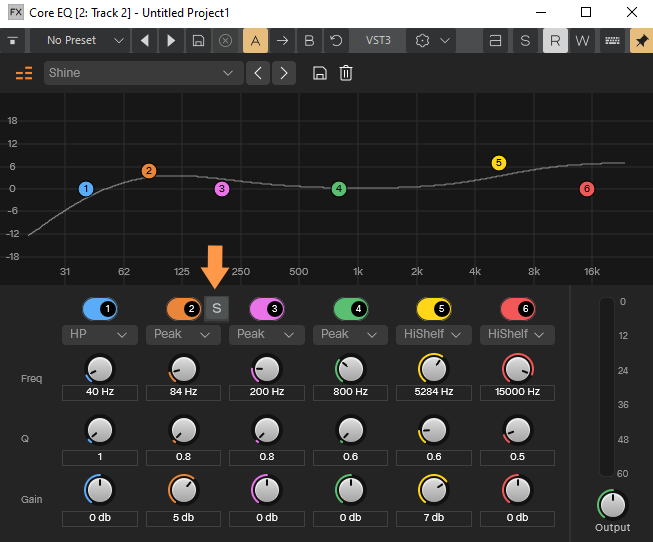This screenshot has width=653, height=542.
Task: Click band 4 Gain knob
Action: coord(351,490)
